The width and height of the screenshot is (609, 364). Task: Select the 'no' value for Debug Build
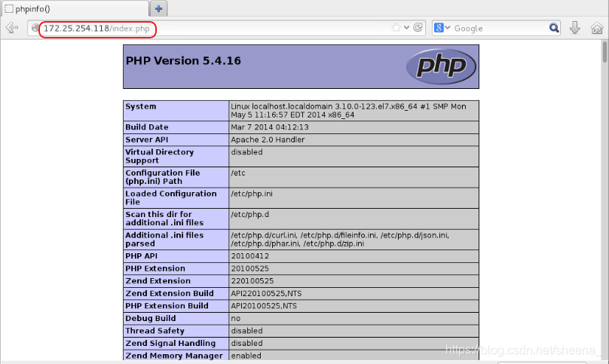[x=236, y=318]
